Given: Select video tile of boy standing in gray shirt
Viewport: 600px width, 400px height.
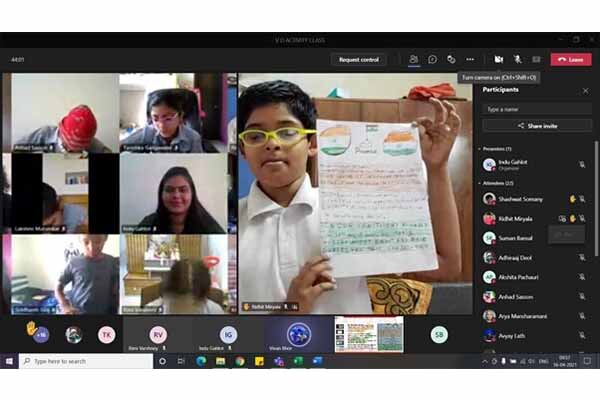Looking at the screenshot, I should click(x=65, y=274).
